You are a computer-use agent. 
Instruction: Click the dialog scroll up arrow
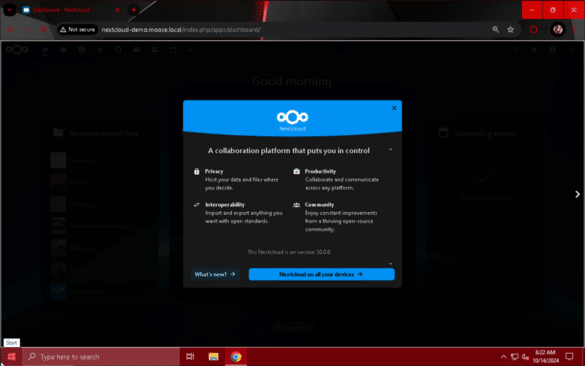(x=391, y=149)
